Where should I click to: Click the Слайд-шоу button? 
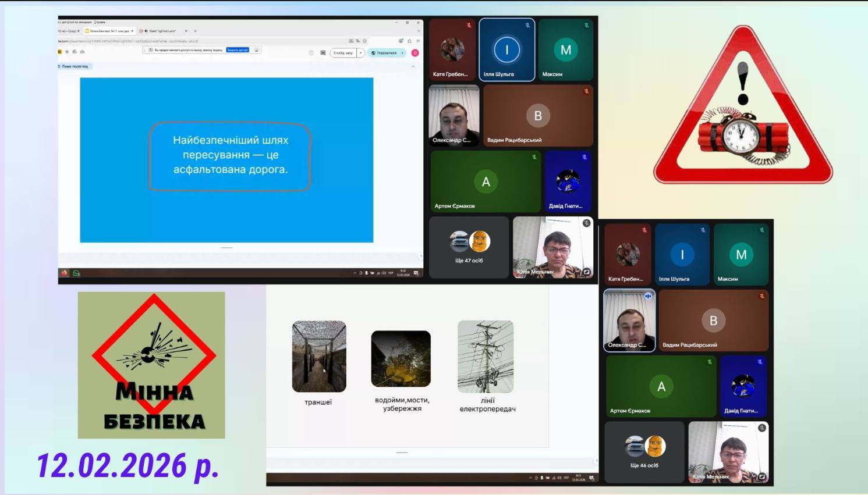coord(343,53)
